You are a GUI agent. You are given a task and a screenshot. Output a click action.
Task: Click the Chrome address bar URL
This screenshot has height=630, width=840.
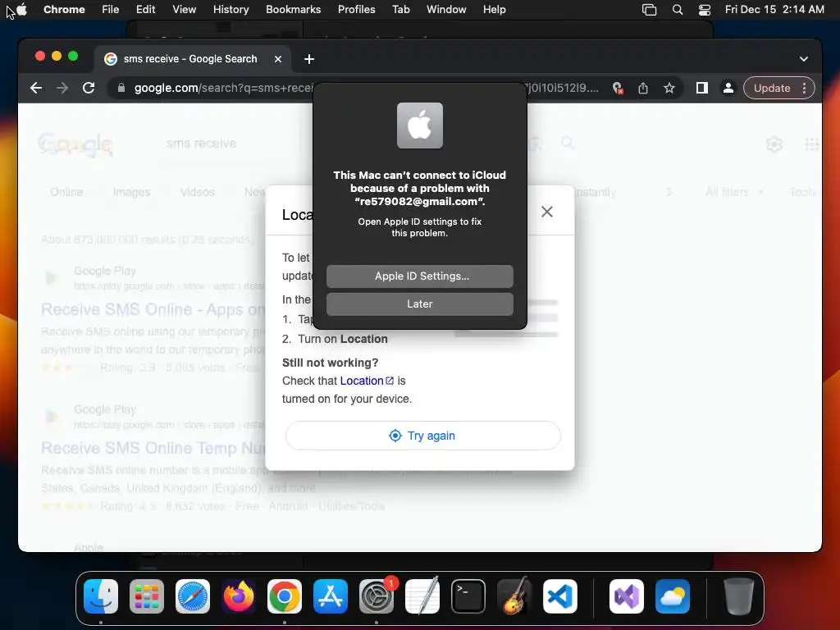[224, 88]
